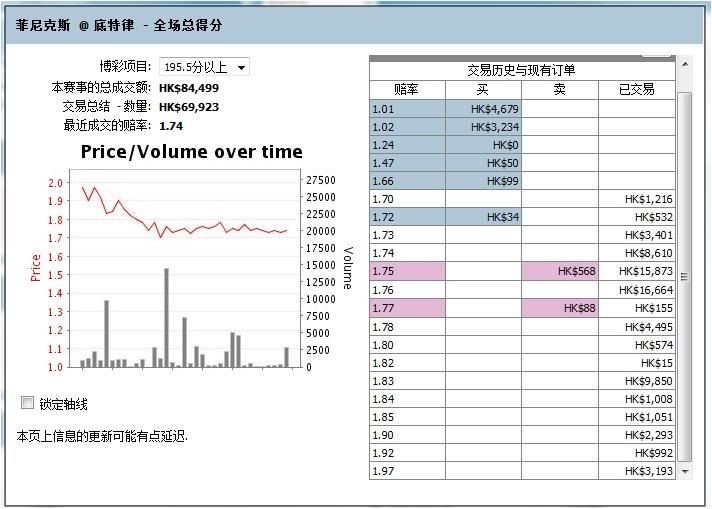This screenshot has width=712, height=509.
Task: Click the red price line on chart
Action: coord(200,229)
